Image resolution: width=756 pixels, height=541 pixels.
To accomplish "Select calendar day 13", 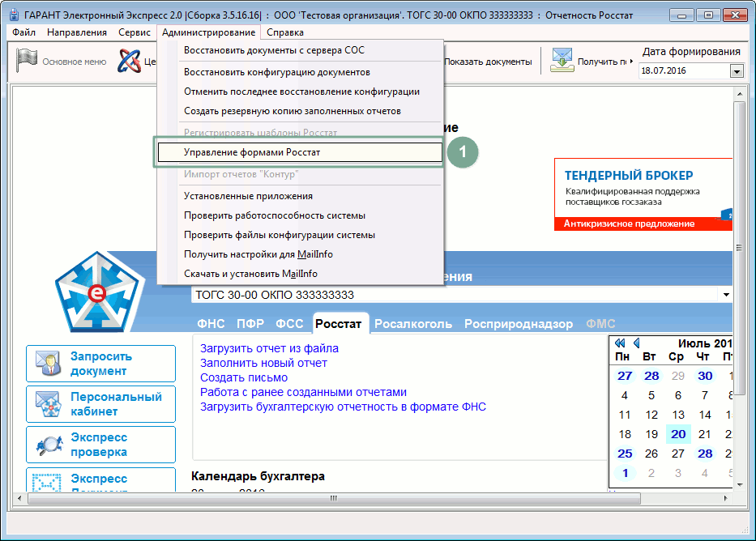I will (678, 415).
